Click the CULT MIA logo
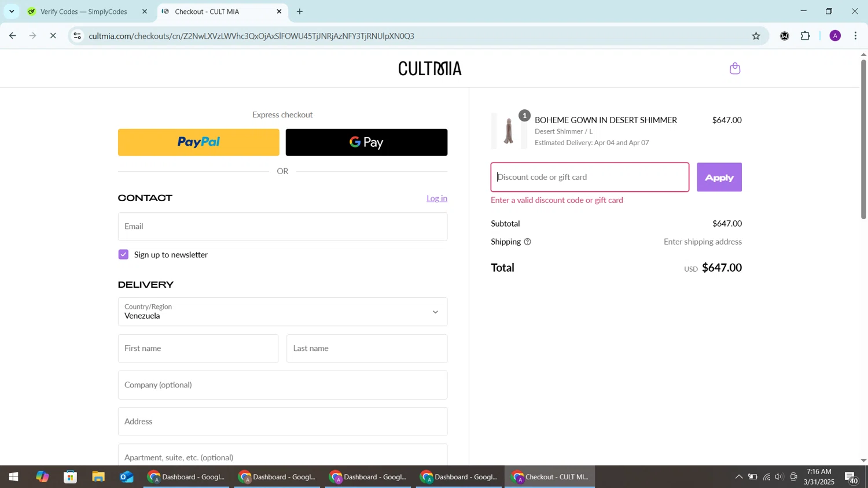Screen dimensions: 868x488 pyautogui.click(x=430, y=69)
